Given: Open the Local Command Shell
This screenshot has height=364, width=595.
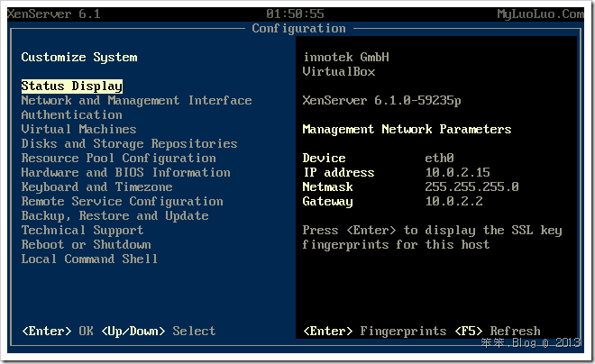Looking at the screenshot, I should 89,259.
